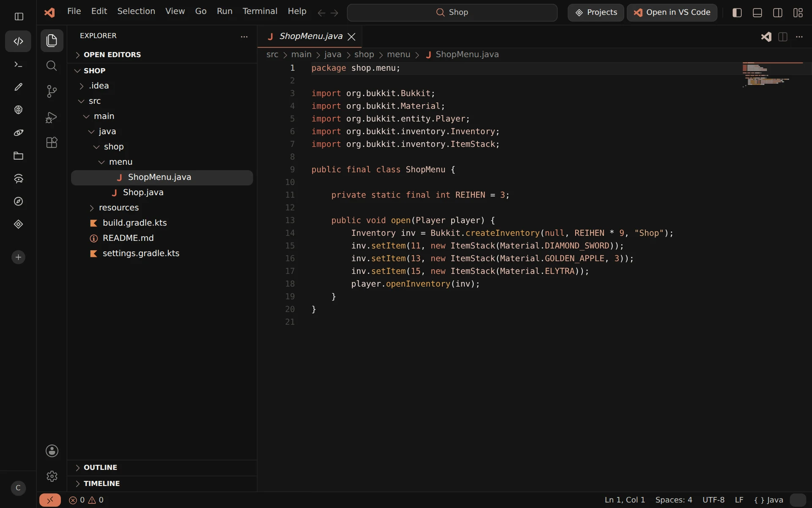This screenshot has width=812, height=508.
Task: Open the folder icon in left rail
Action: (18, 156)
